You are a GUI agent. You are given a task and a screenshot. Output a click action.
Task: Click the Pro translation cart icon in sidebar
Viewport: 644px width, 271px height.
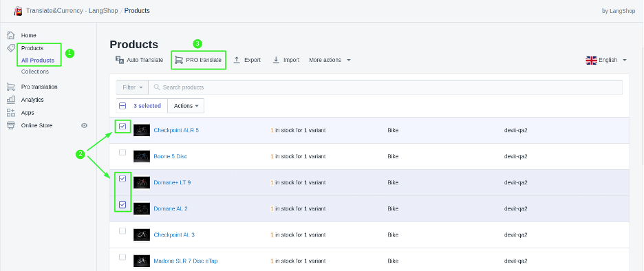tap(11, 87)
